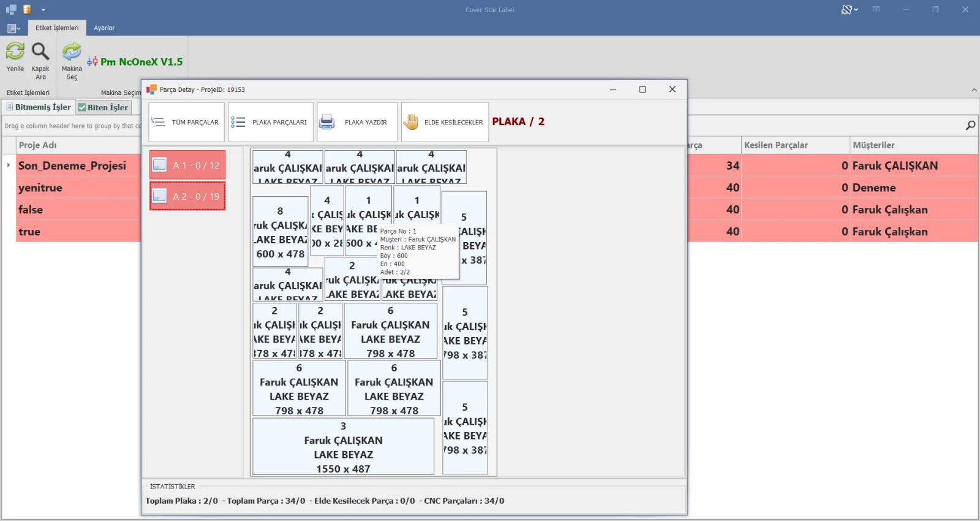This screenshot has height=521, width=980.
Task: Open Kapak Ara search tool
Action: (40, 52)
